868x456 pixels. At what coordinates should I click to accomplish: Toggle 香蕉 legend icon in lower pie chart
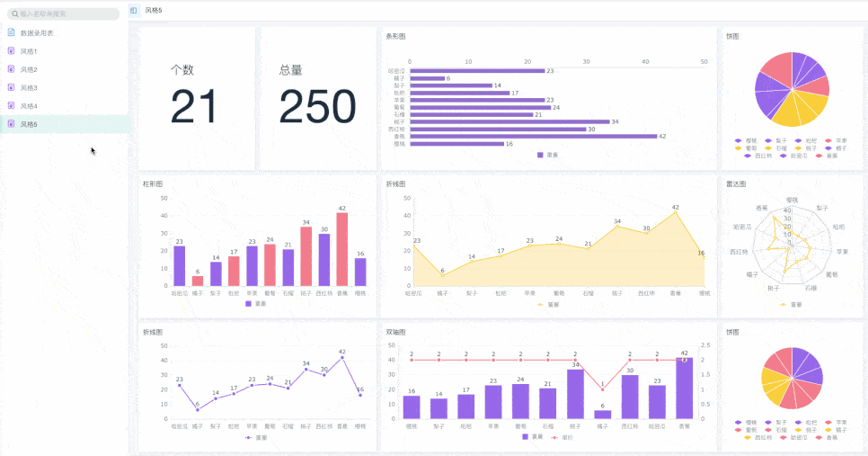click(x=819, y=438)
